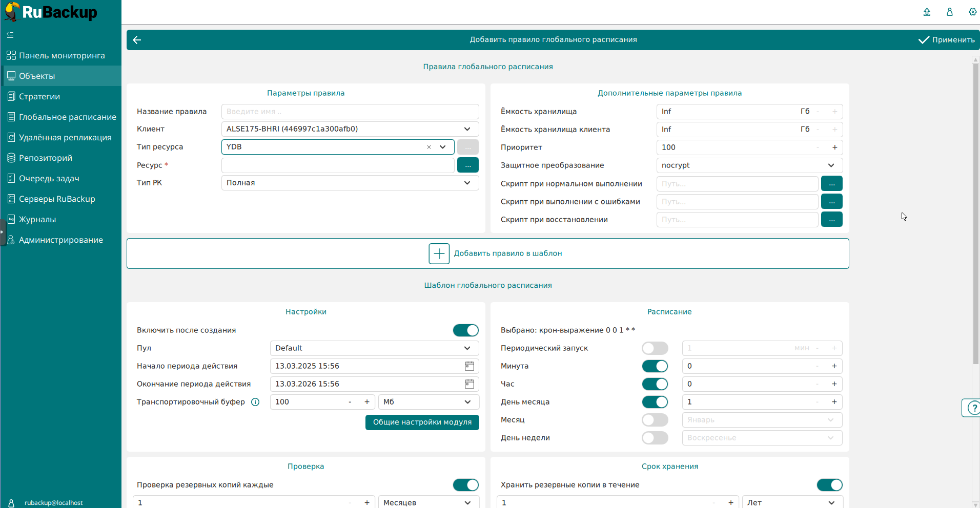
Task: Expand the Пул dropdown
Action: 467,348
